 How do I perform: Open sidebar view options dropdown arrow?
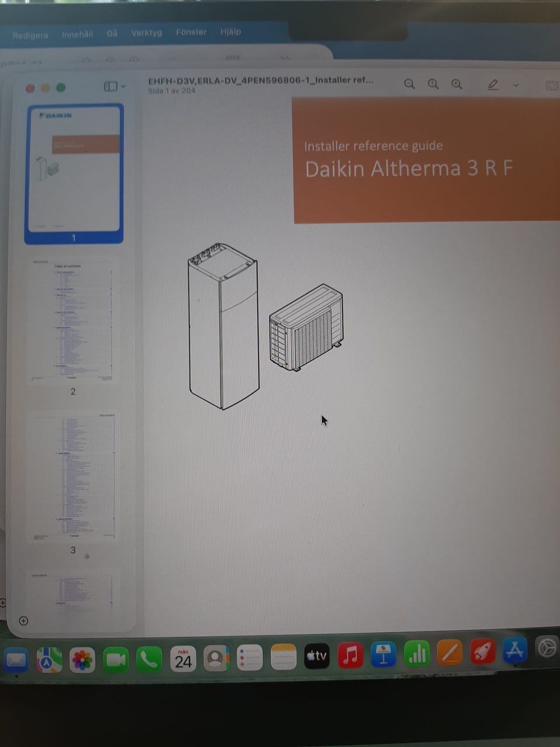coord(123,86)
